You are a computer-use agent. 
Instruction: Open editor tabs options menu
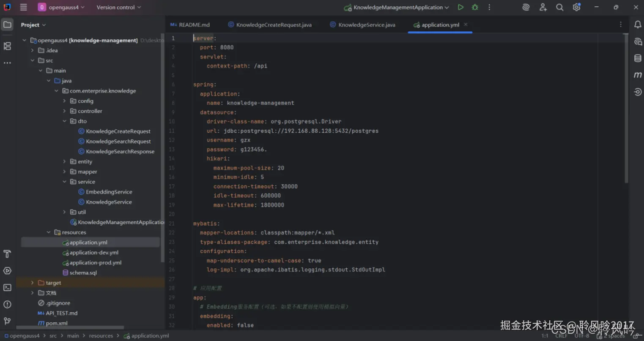pyautogui.click(x=621, y=25)
